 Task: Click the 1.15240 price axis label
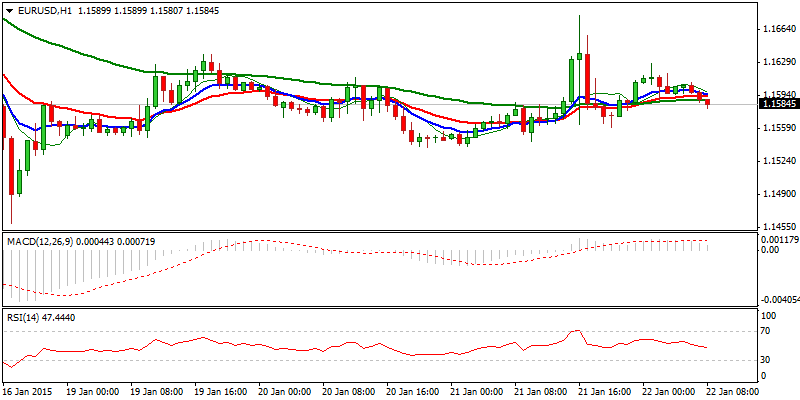781,161
